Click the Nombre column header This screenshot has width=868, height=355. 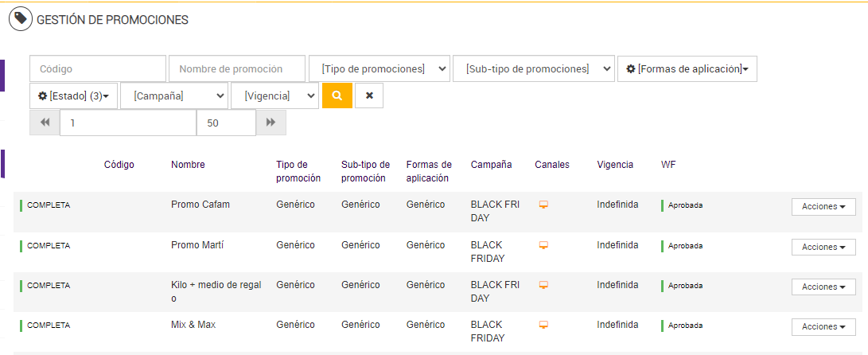pos(188,165)
